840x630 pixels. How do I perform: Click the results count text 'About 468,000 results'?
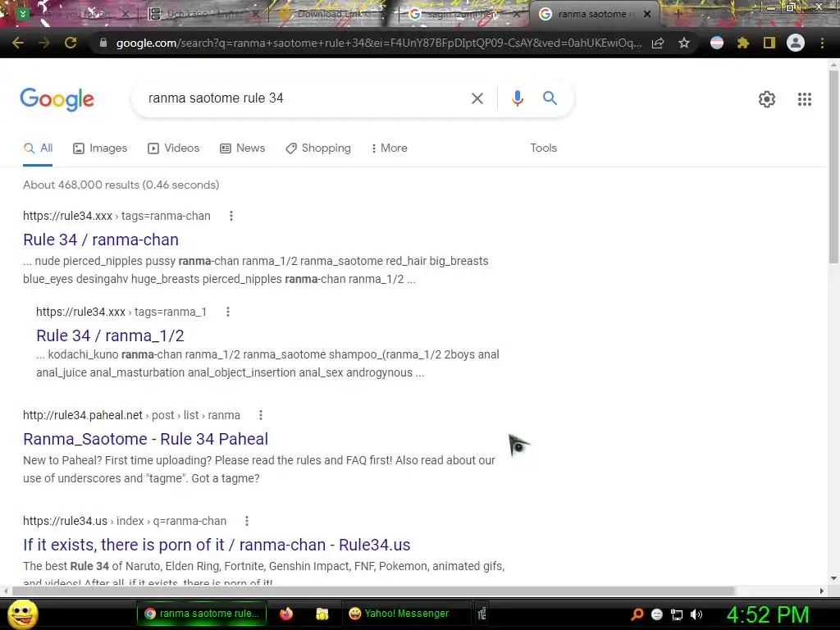[x=121, y=185]
